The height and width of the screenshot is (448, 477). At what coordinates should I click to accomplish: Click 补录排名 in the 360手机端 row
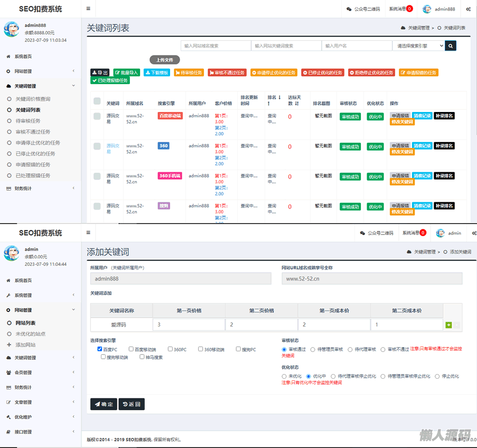(444, 176)
